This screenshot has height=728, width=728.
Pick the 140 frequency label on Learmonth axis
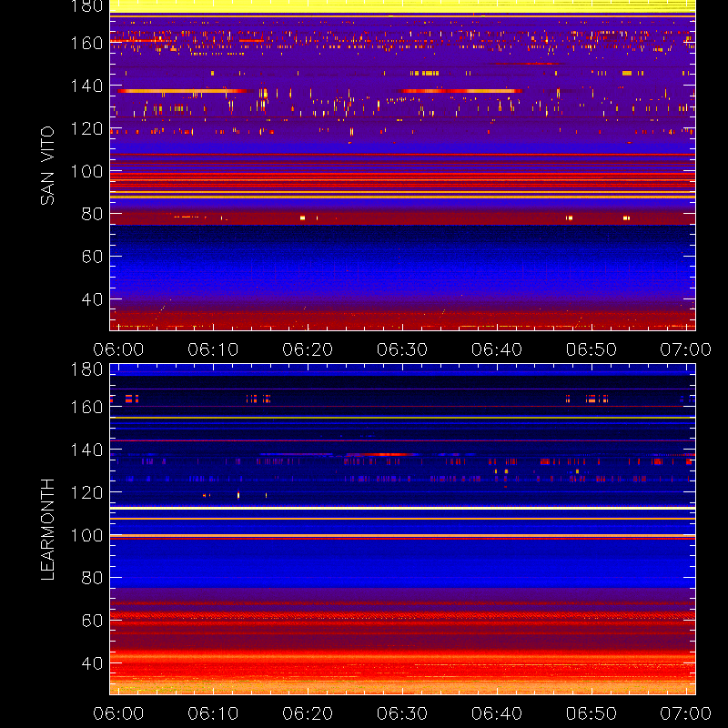click(86, 450)
